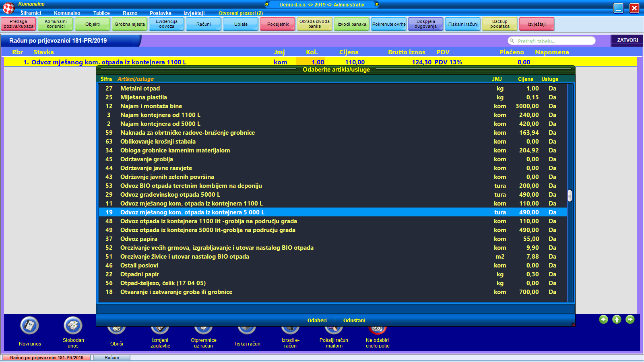
Task: Click the ZATVORI button
Action: pos(627,40)
